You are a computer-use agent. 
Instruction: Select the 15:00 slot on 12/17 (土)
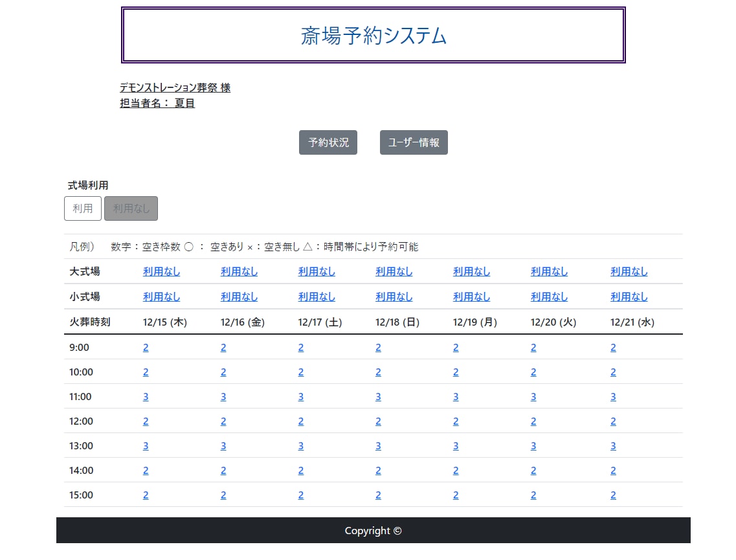301,495
